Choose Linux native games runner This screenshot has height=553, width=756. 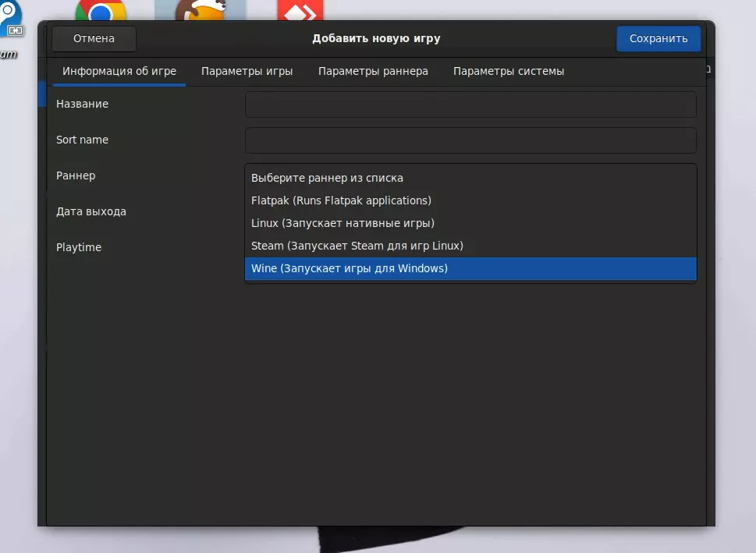[x=470, y=223]
